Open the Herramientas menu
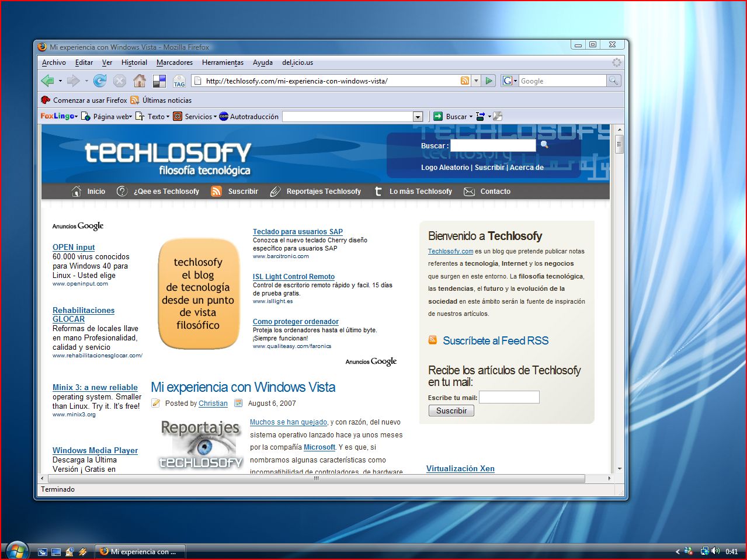This screenshot has width=747, height=560. coord(223,62)
